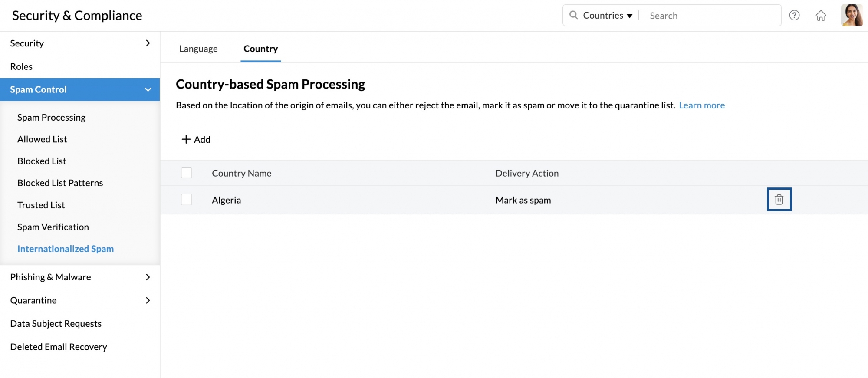
Task: Open the help question mark icon
Action: pos(794,16)
